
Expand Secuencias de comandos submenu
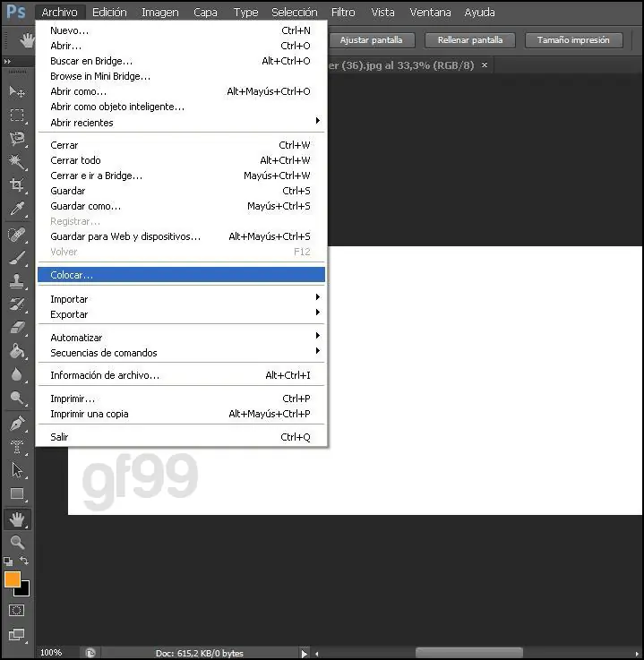click(x=181, y=353)
